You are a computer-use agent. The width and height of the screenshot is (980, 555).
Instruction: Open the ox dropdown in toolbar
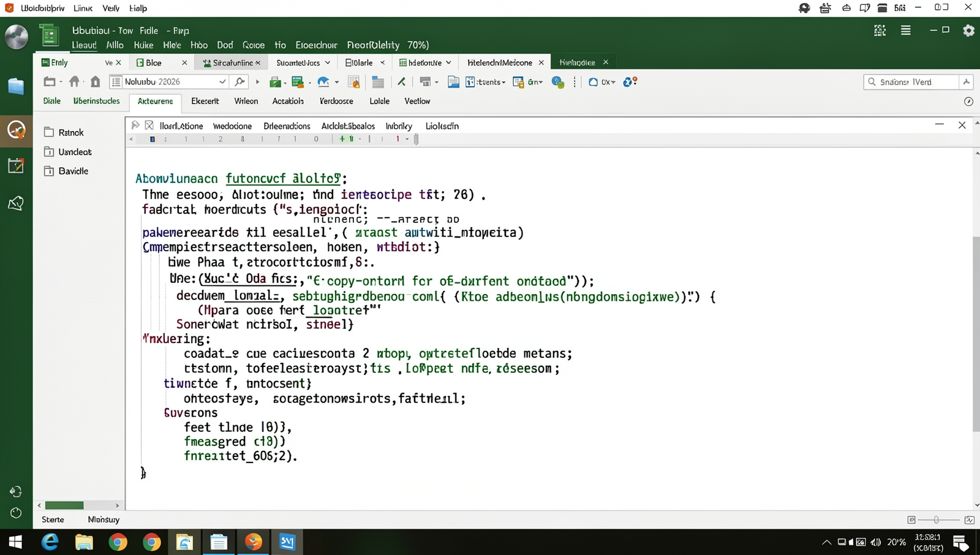click(x=613, y=82)
